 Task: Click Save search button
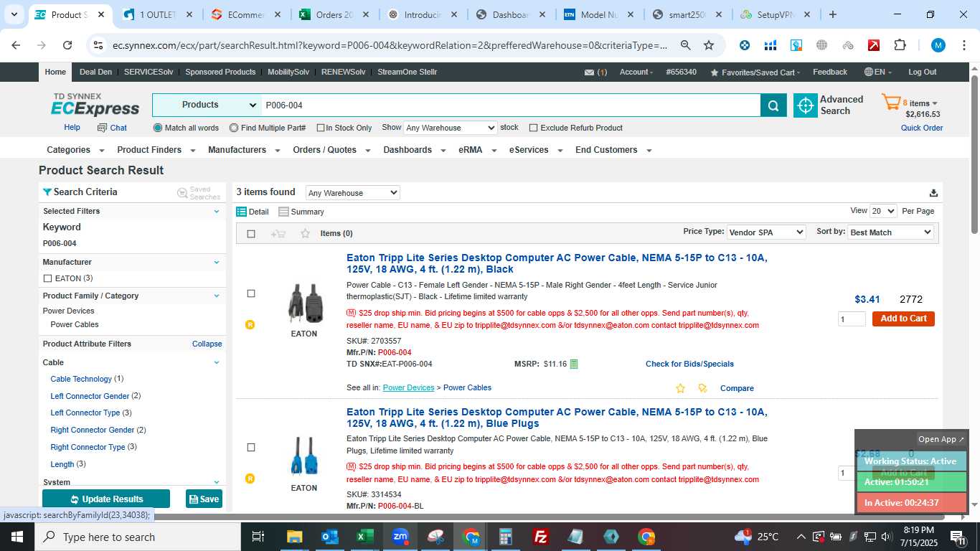pyautogui.click(x=204, y=499)
